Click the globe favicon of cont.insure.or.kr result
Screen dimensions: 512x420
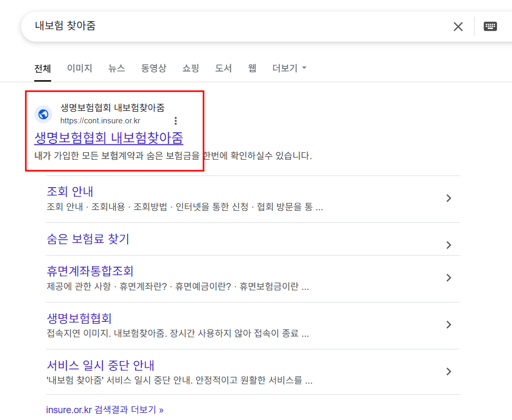[x=43, y=114]
